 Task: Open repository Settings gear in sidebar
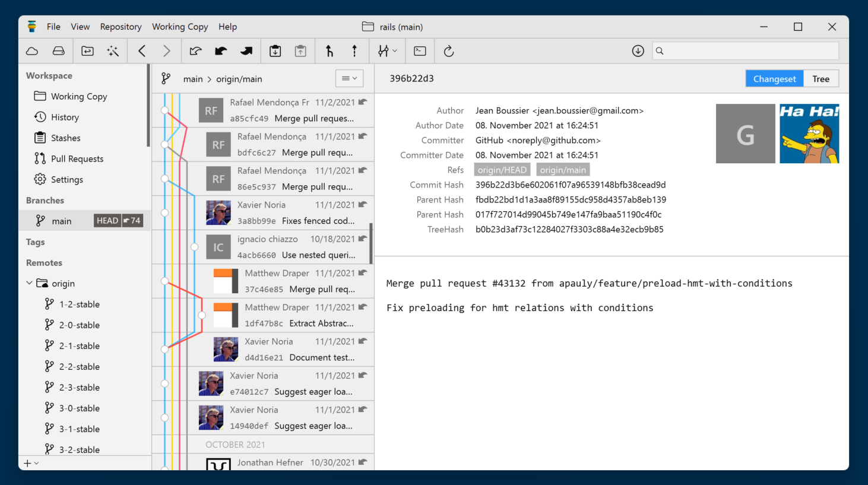click(x=66, y=179)
